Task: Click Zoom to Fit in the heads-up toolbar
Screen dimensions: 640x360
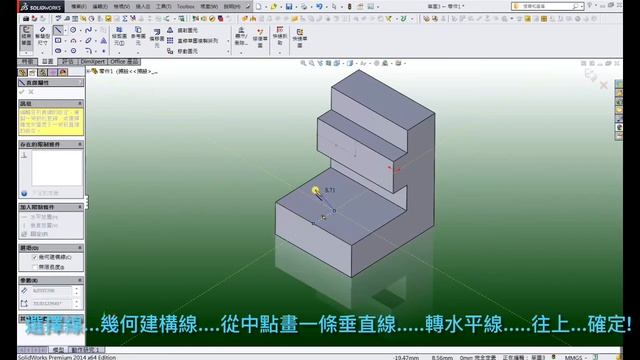Action: coord(303,63)
